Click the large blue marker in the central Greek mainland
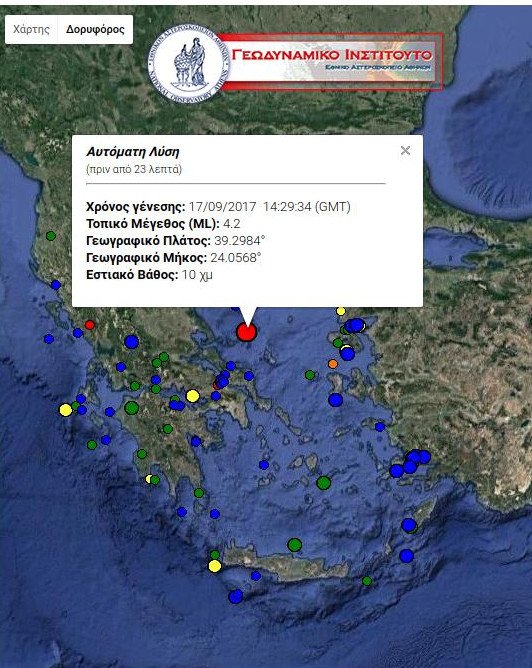The height and width of the screenshot is (668, 532). [132, 342]
